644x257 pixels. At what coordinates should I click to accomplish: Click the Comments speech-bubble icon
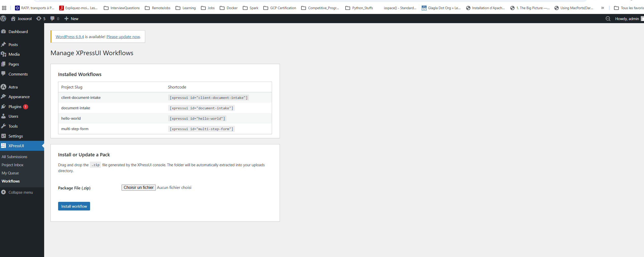(4, 74)
